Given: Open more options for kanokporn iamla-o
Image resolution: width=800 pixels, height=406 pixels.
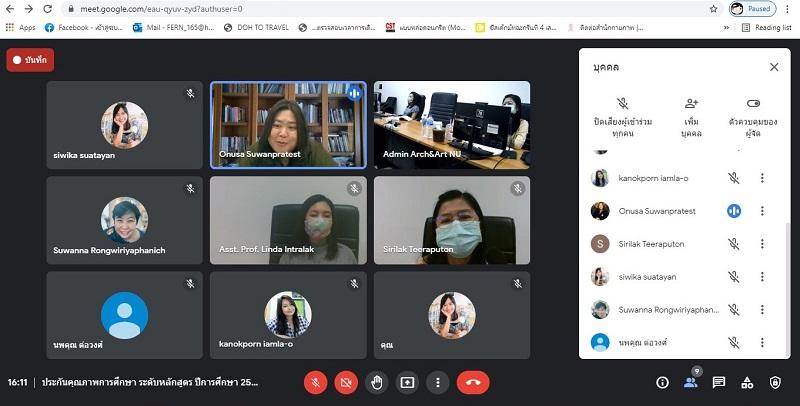Looking at the screenshot, I should point(762,178).
